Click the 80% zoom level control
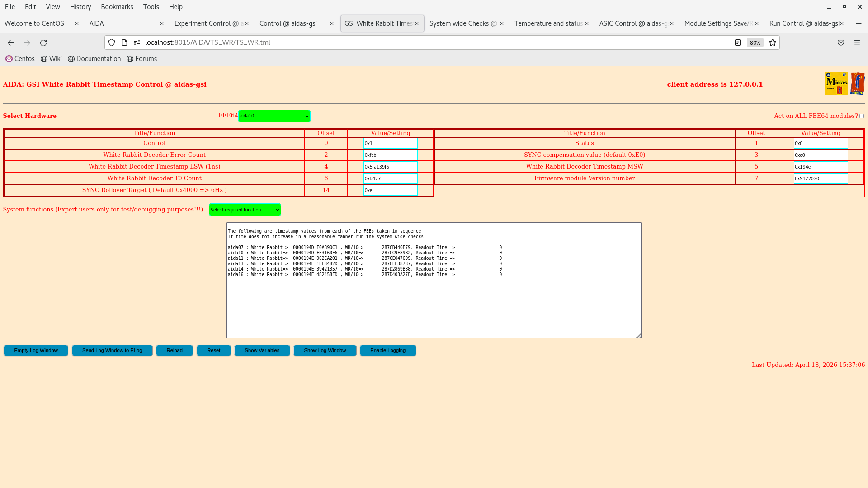868x488 pixels. coord(755,42)
